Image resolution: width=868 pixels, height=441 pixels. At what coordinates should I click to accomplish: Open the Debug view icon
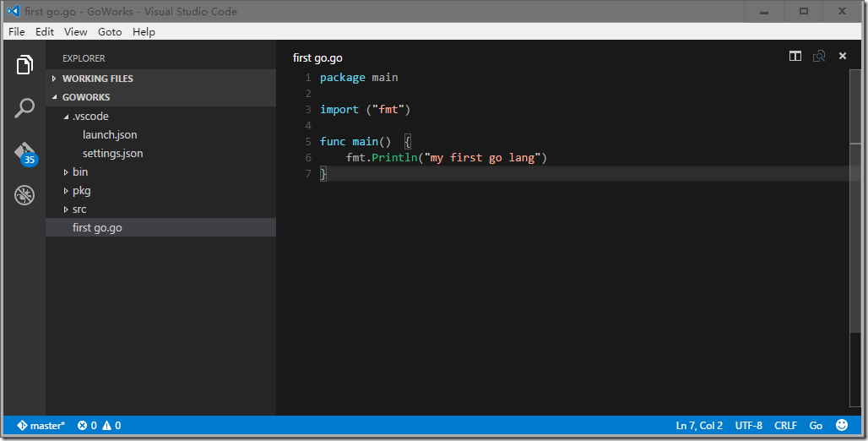point(24,196)
